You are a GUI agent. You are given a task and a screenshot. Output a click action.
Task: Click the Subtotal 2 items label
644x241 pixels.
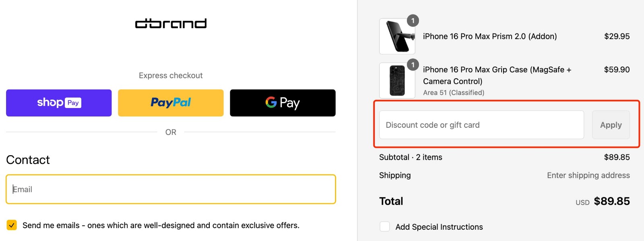coord(410,157)
